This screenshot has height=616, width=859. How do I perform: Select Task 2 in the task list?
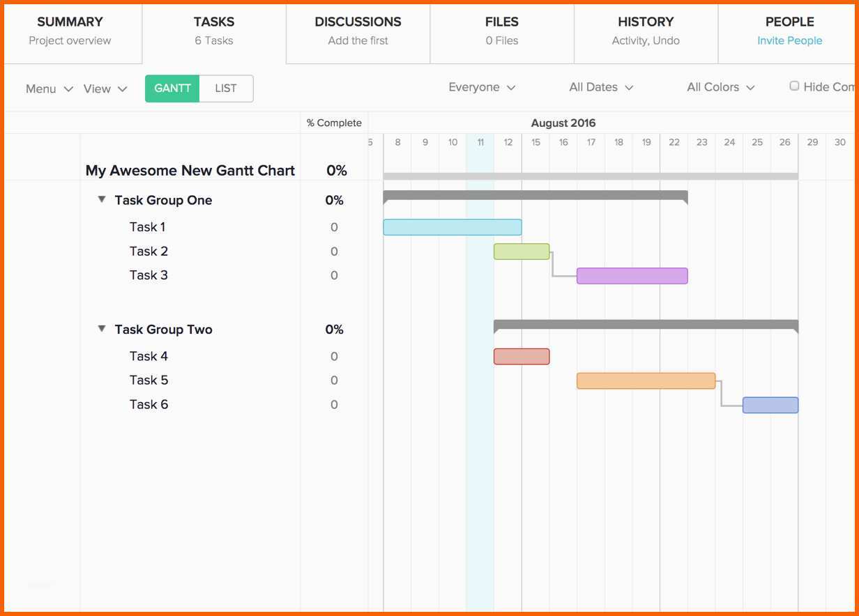[x=149, y=251]
